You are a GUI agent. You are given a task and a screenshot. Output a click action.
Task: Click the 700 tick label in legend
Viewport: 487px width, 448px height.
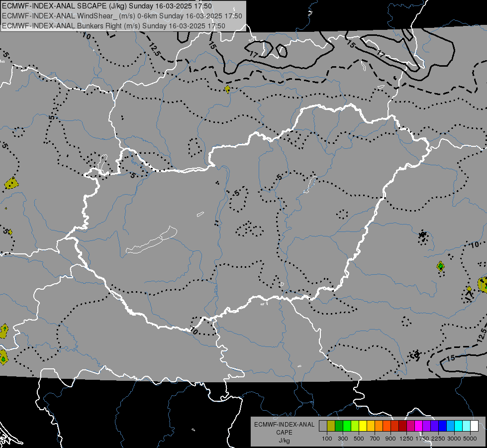[x=375, y=439]
